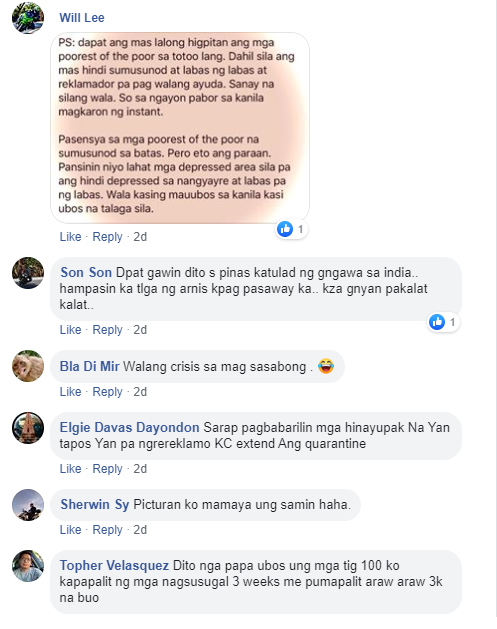Viewport: 497px width, 629px height.
Task: Reply to Elgie Davas Dayondon's comment
Action: tap(107, 469)
